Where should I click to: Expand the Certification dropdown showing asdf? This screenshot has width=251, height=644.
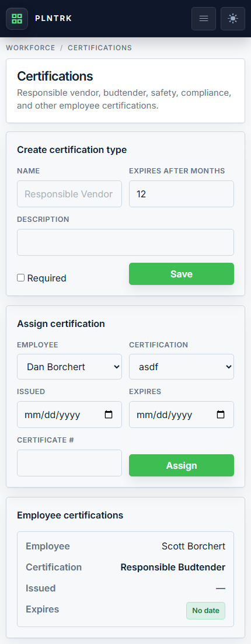click(182, 367)
